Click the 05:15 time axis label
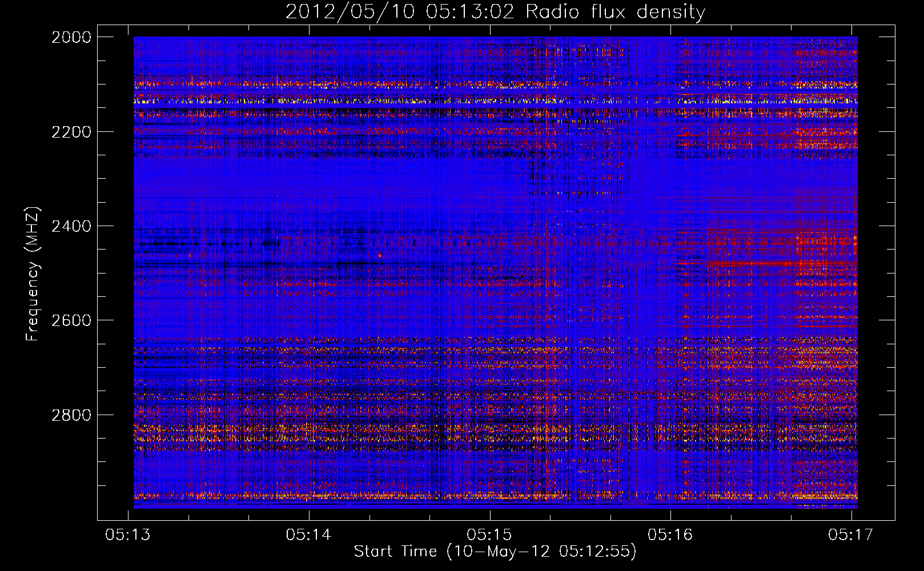The height and width of the screenshot is (571, 924). [489, 534]
